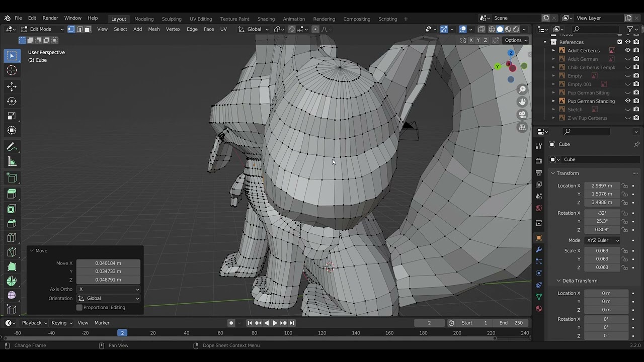Switch to Sculpting workspace tab
The image size is (644, 362).
(172, 19)
